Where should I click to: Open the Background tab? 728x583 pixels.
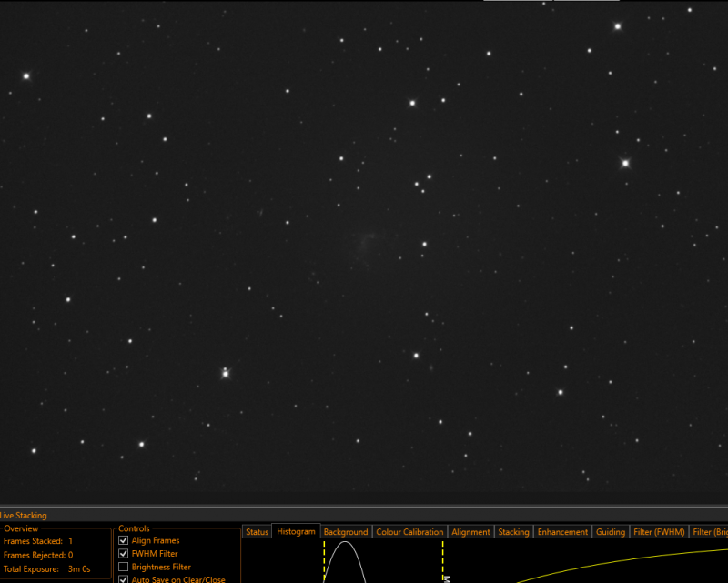click(x=346, y=532)
